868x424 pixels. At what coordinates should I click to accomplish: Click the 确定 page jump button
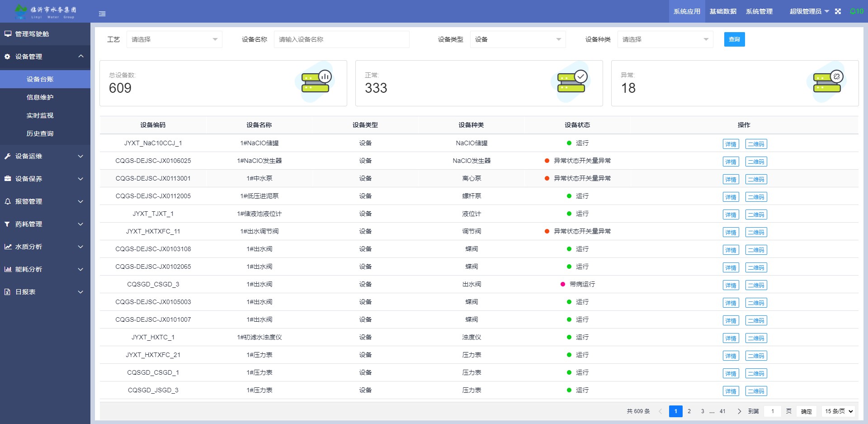point(807,411)
